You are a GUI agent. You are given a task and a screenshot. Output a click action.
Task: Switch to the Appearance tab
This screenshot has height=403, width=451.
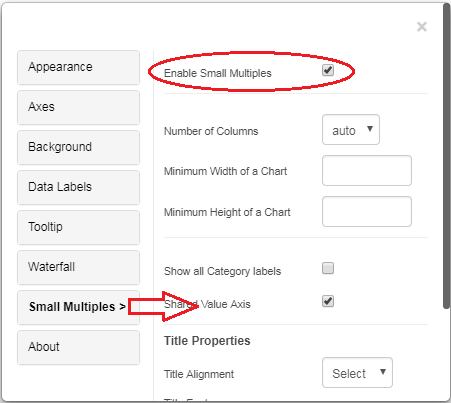(x=78, y=67)
